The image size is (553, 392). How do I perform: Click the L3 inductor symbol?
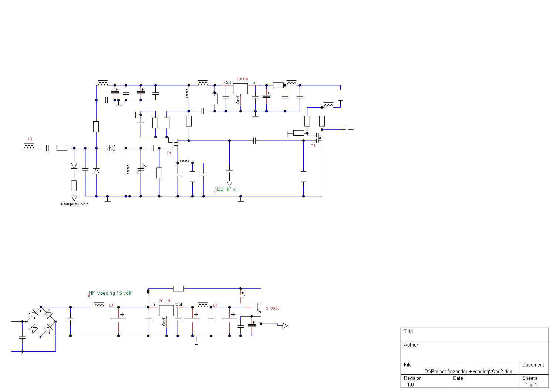[x=29, y=147]
